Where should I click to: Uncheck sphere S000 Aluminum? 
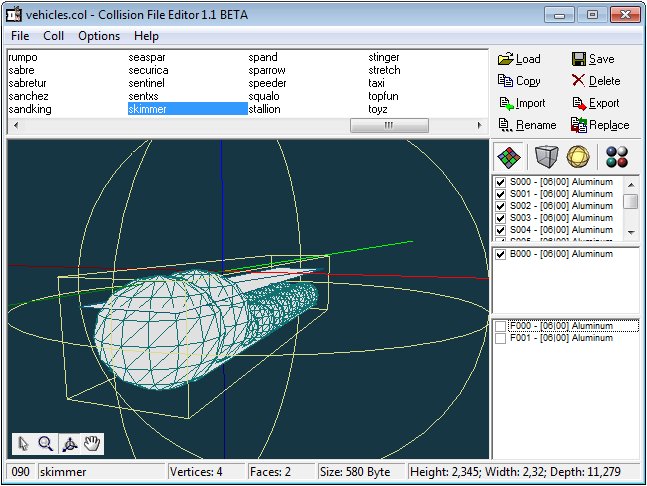(501, 182)
